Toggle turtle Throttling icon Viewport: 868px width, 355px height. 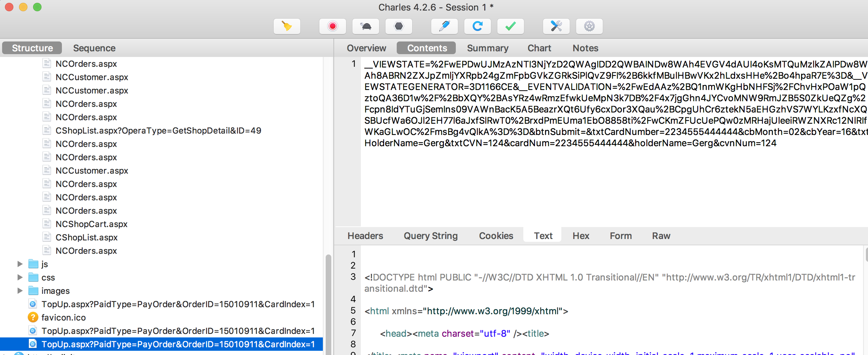point(366,26)
